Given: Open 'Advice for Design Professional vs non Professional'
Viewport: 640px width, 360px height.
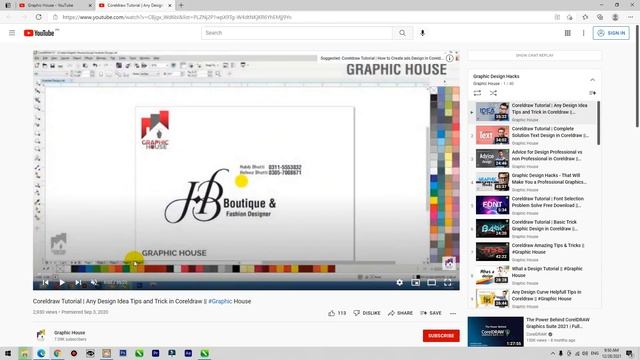Looking at the screenshot, I should click(533, 158).
